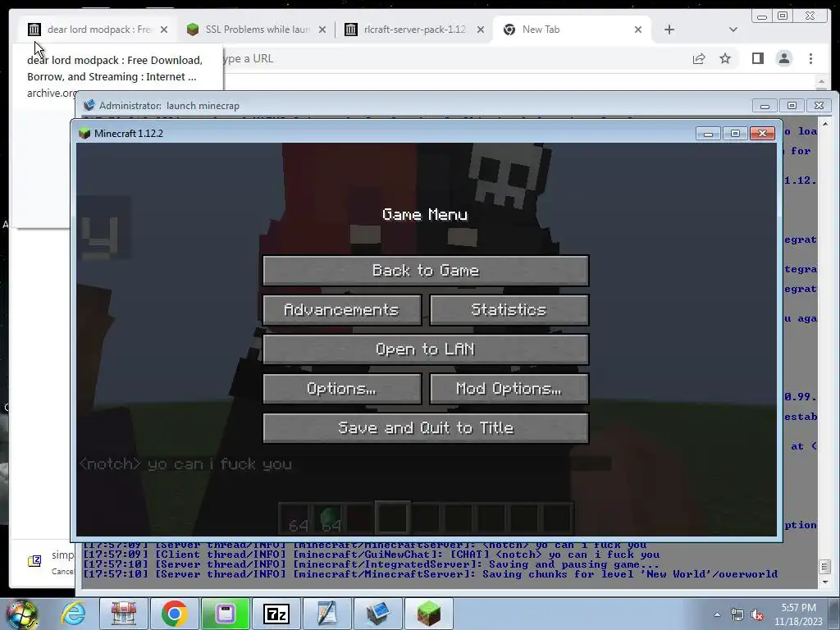840x630 pixels.
Task: Toggle Chrome side panel icon
Action: [x=757, y=58]
